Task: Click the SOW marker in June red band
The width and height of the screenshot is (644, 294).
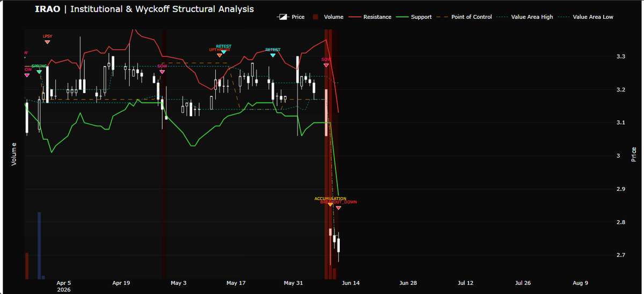Action: [326, 65]
